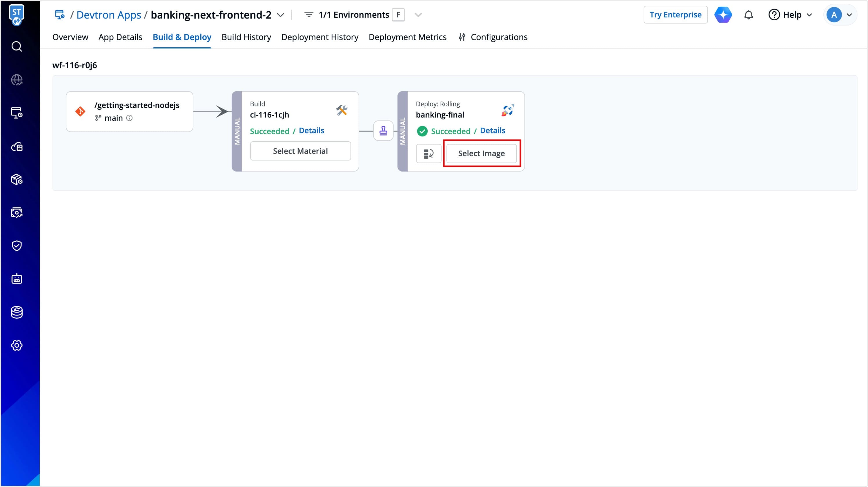The image size is (868, 487).
Task: Click the Select Material button
Action: (x=300, y=151)
